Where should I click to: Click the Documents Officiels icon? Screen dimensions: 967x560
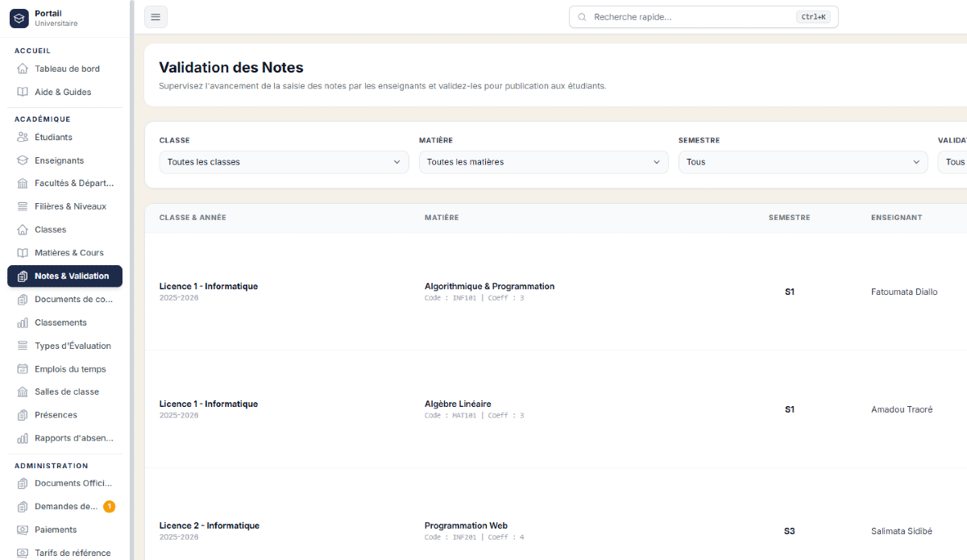click(x=23, y=483)
